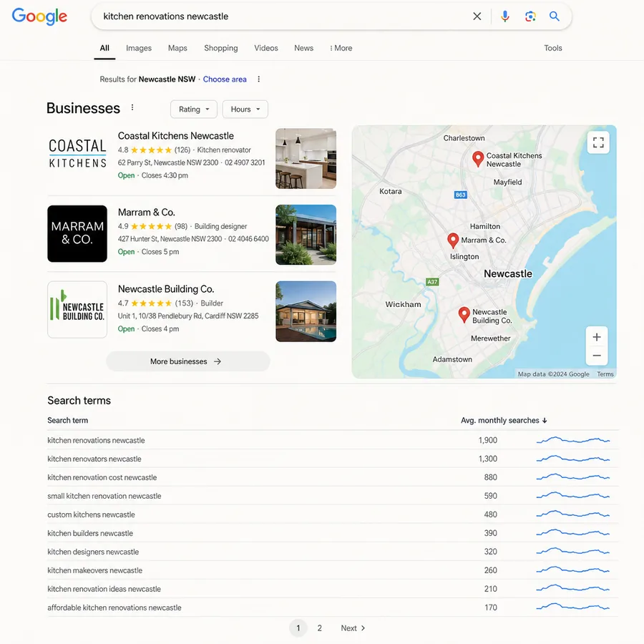Click Newcastle Building Co. address text
Viewport: 644px width, 644px height.
pyautogui.click(x=188, y=316)
